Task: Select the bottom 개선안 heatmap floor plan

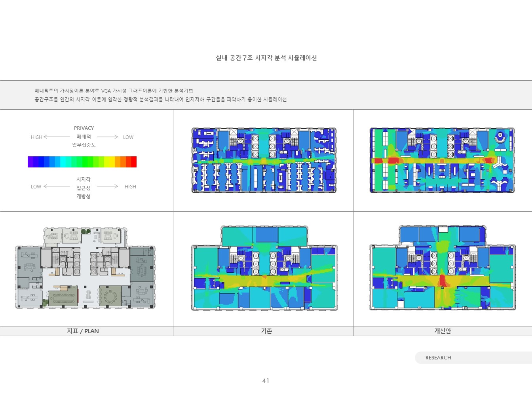Action: pyautogui.click(x=443, y=268)
